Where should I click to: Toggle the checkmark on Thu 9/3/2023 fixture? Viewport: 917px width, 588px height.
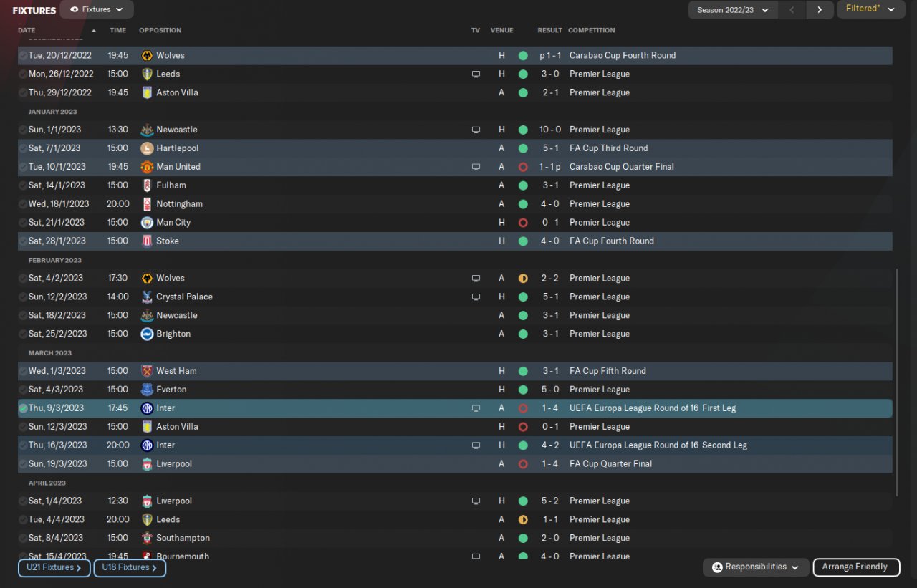[x=23, y=408]
